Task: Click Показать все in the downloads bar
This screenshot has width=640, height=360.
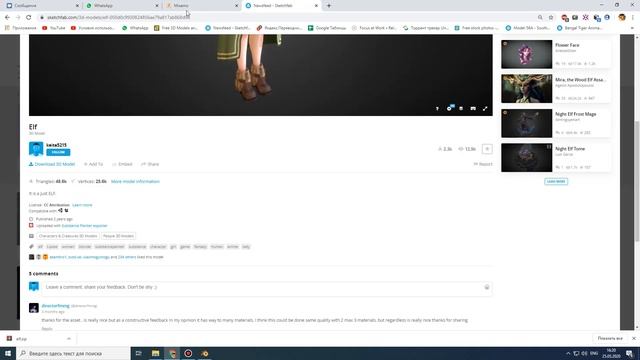Action: 610,338
